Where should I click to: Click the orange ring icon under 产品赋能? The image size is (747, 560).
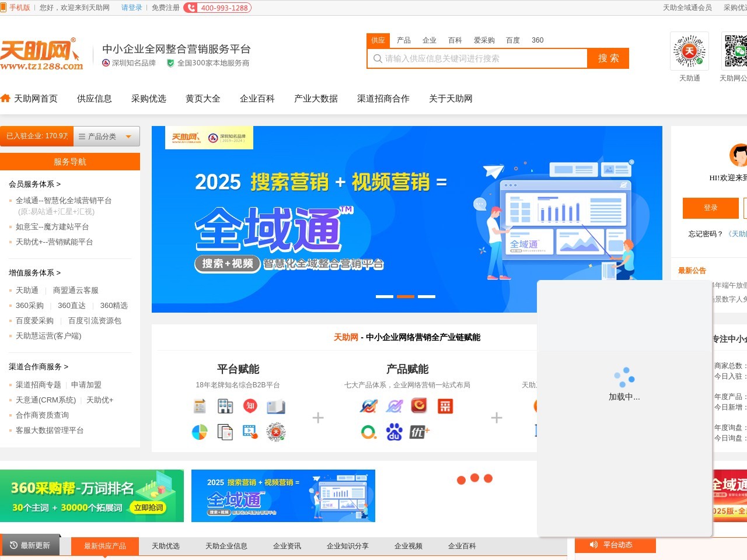click(x=368, y=432)
